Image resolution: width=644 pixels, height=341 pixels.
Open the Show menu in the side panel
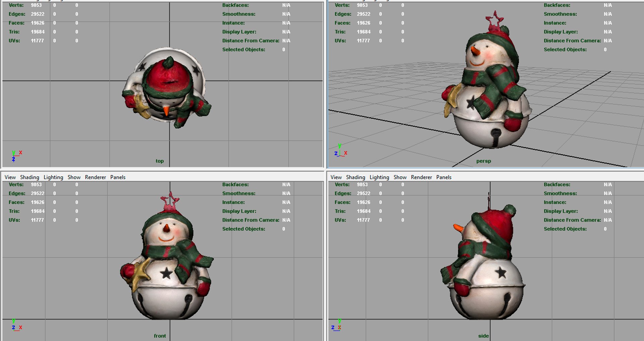400,177
